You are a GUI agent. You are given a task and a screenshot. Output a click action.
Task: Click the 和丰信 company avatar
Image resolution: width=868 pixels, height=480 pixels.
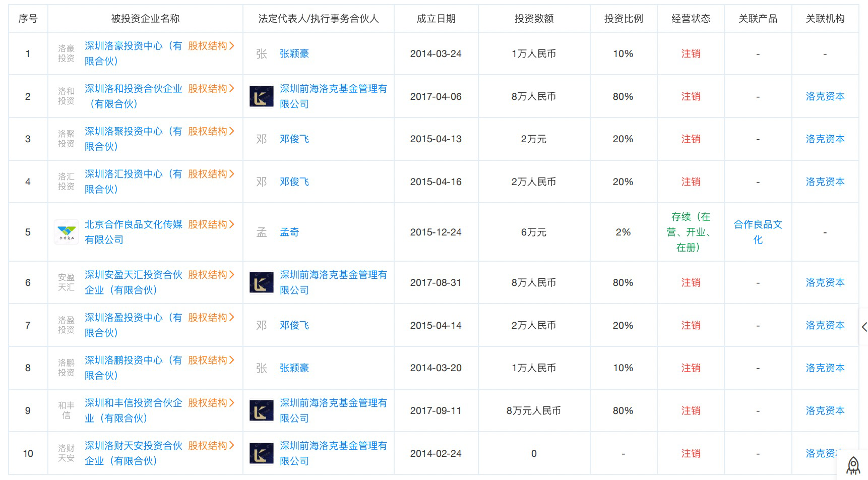pyautogui.click(x=66, y=410)
